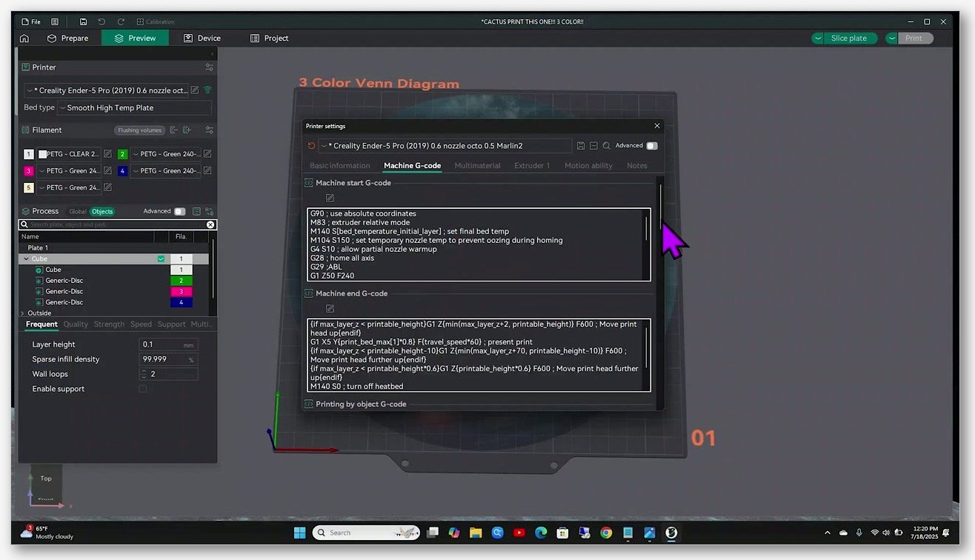Toggle Advanced switch in the Process panel

180,211
